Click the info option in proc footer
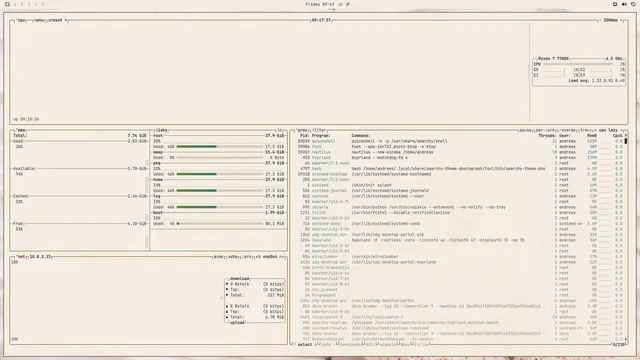640x360 pixels. [x=325, y=345]
